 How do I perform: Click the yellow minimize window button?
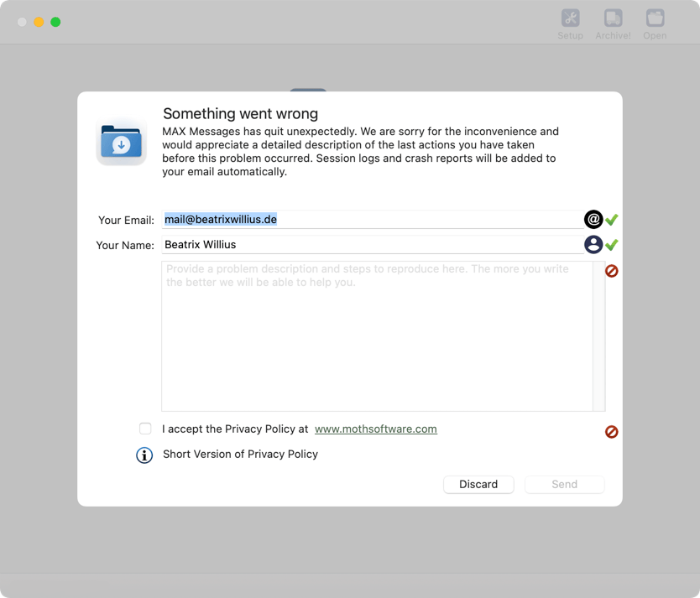click(39, 22)
